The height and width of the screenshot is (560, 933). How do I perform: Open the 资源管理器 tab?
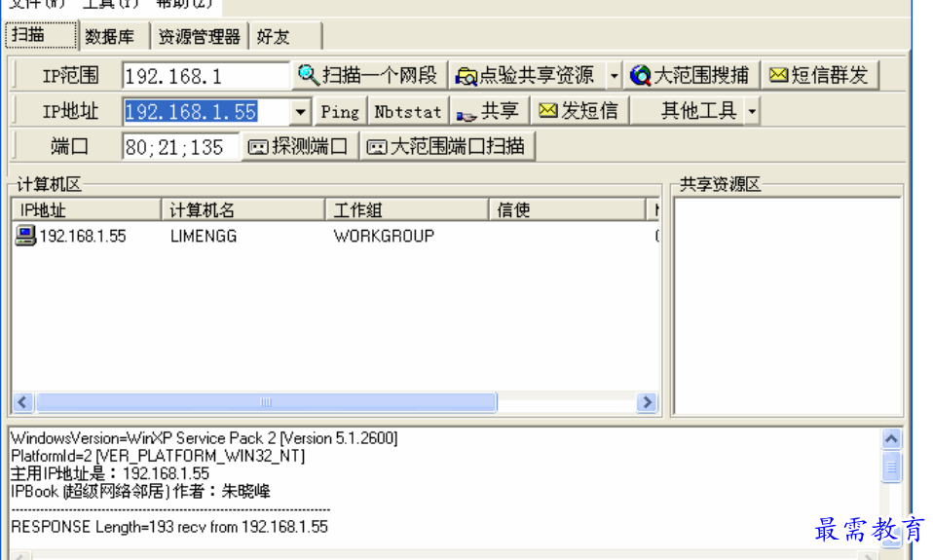coord(200,36)
